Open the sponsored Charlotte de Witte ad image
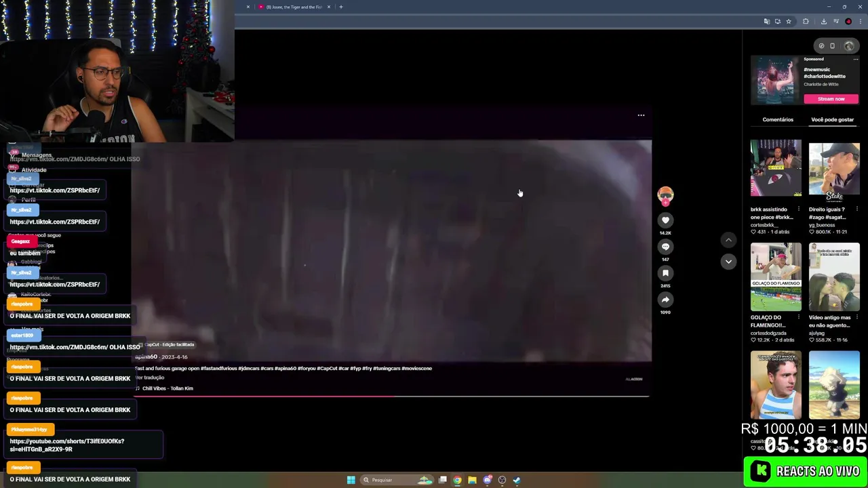This screenshot has width=868, height=488. [x=775, y=81]
